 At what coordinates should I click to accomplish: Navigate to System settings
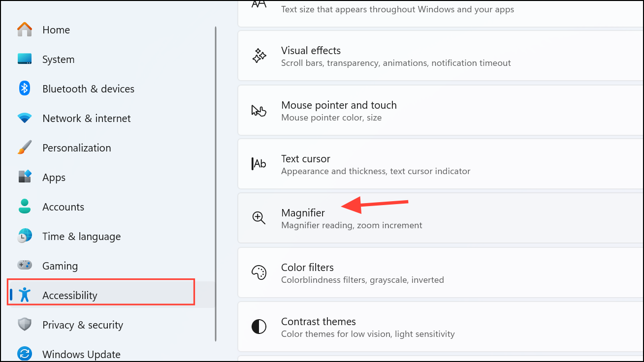58,59
